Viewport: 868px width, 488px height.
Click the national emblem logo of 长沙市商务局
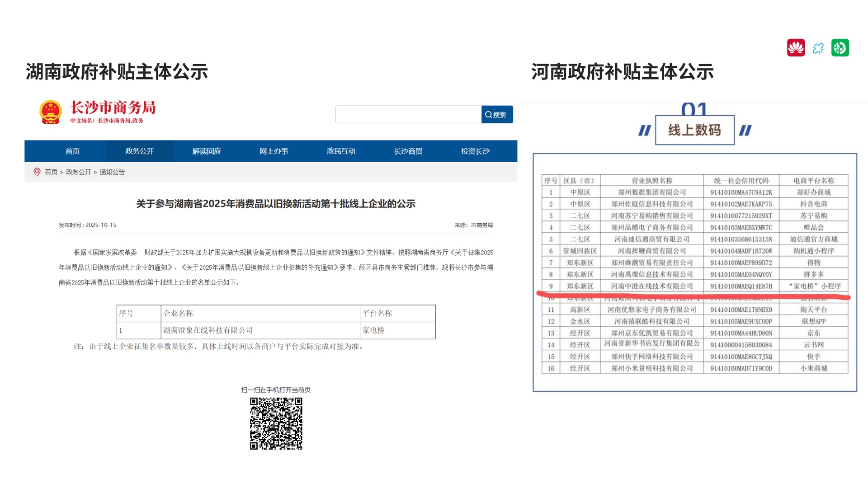pos(51,112)
